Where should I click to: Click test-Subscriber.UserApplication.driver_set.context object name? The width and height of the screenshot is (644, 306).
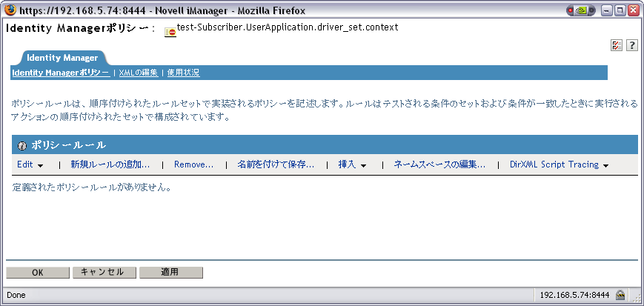(x=288, y=28)
